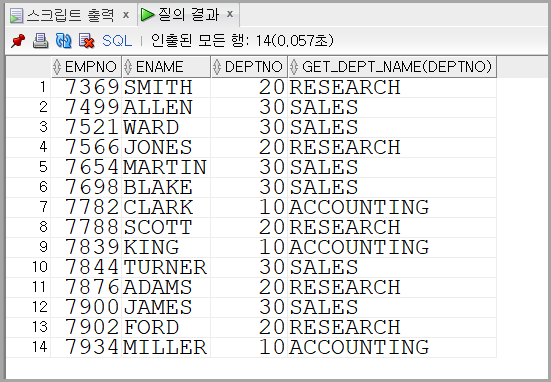
Task: Click sort arrows icon beside ENAME
Action: 128,67
